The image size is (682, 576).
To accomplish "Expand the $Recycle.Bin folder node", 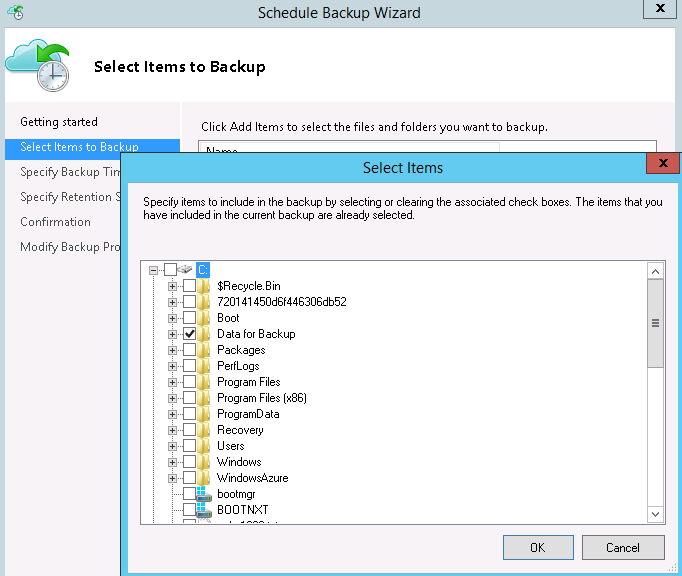I will pos(172,286).
